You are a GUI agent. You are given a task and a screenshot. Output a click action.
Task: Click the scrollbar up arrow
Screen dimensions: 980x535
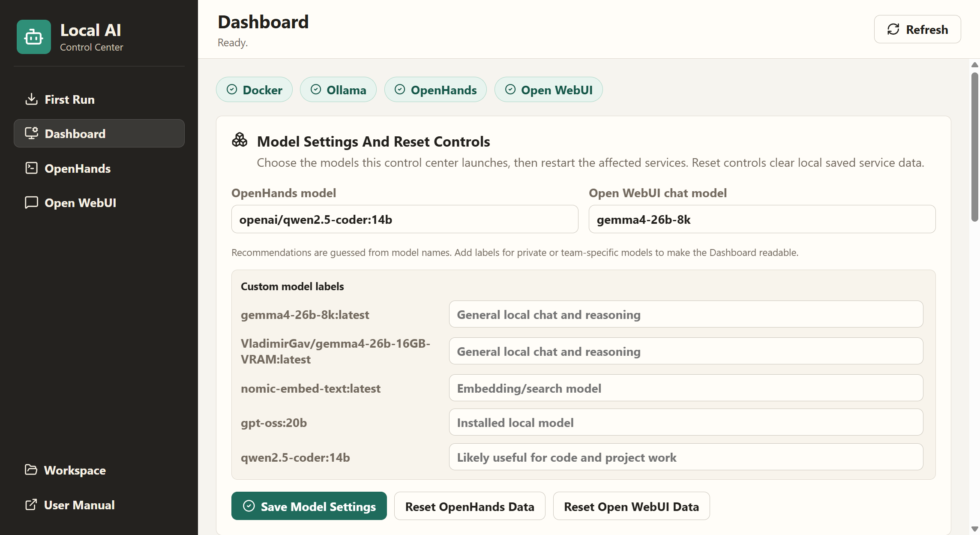coord(974,65)
